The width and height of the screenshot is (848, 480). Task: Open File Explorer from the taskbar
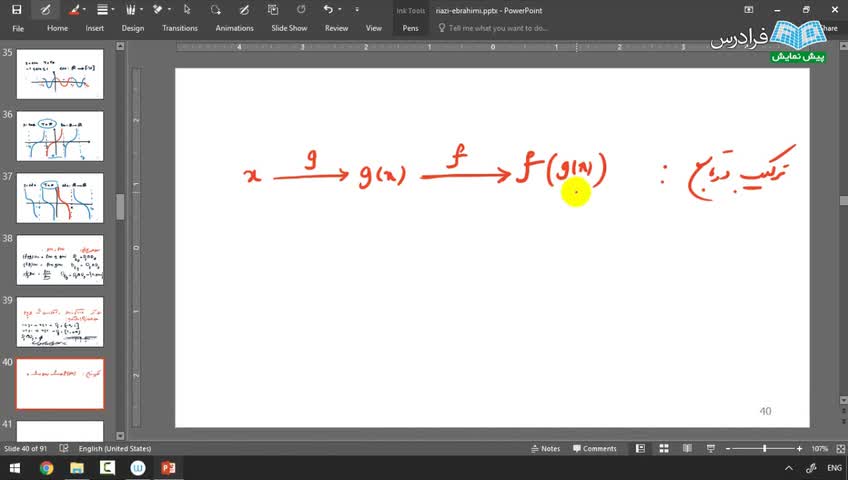click(x=77, y=468)
